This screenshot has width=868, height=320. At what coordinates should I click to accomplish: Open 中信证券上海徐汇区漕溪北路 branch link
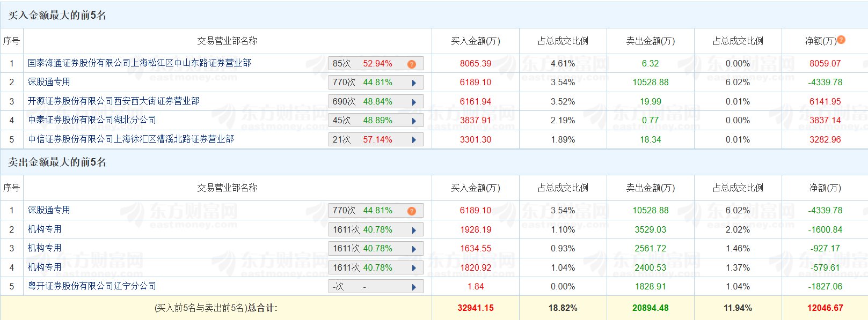point(131,139)
